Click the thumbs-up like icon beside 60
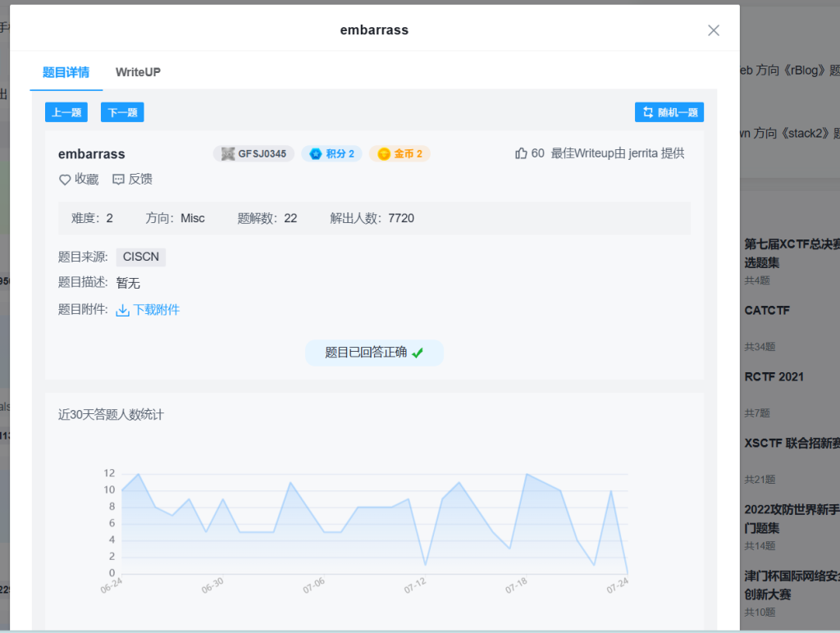840x633 pixels. (x=521, y=153)
